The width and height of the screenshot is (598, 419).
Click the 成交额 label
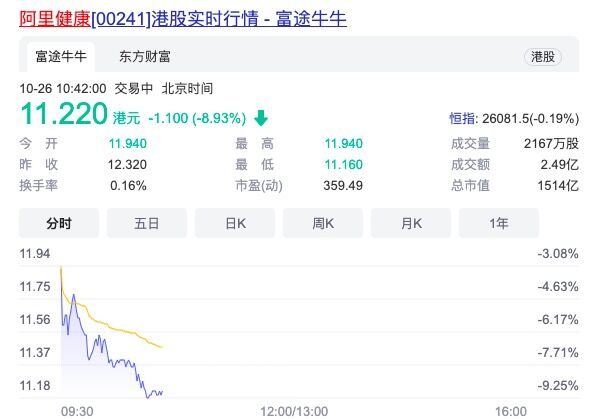470,165
